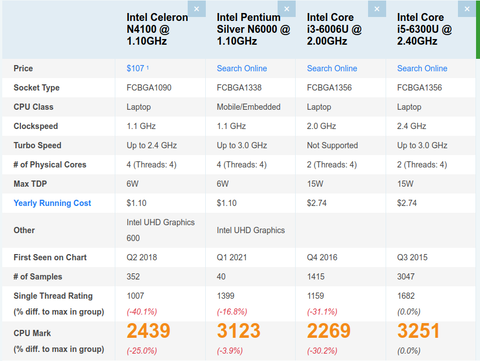Click Search Online for Core i3-6006U
Screen dimensions: 480x361
click(332, 68)
